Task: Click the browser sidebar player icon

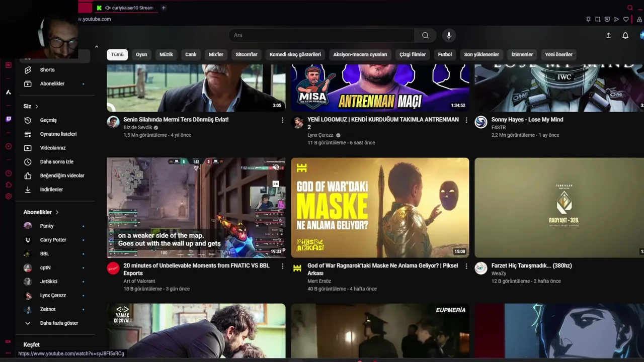Action: 8,146
